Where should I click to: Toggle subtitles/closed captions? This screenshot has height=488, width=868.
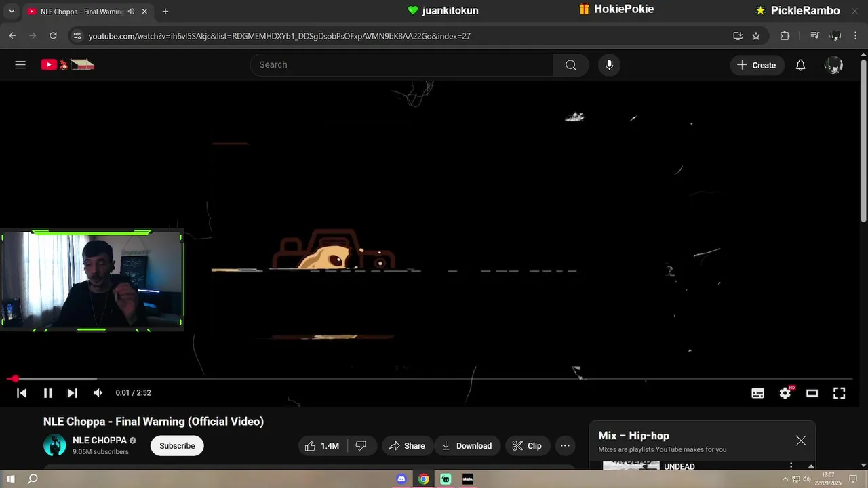[x=758, y=393]
